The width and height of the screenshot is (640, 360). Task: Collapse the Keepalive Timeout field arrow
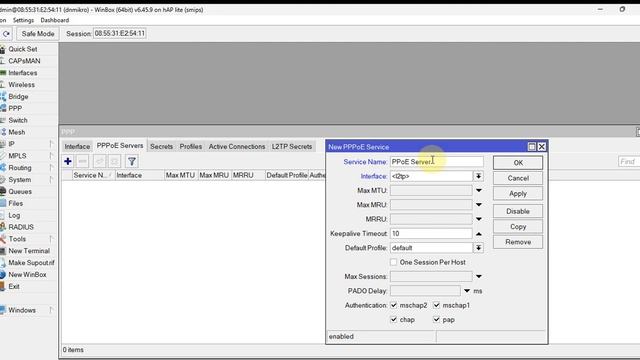point(479,233)
